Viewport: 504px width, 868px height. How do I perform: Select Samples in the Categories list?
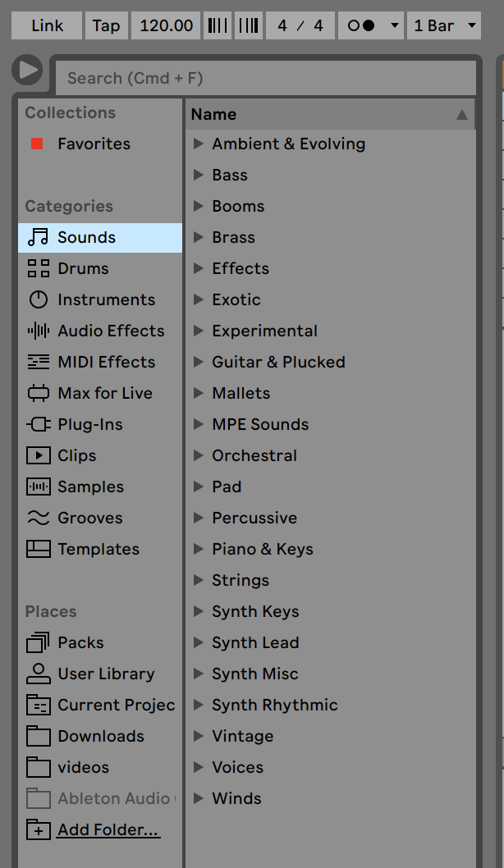[x=90, y=487]
